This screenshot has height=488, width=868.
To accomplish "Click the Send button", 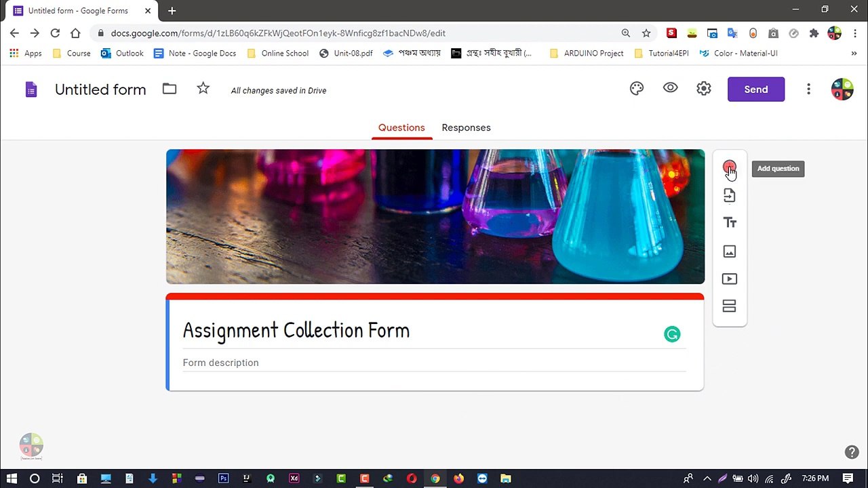I will coord(756,89).
